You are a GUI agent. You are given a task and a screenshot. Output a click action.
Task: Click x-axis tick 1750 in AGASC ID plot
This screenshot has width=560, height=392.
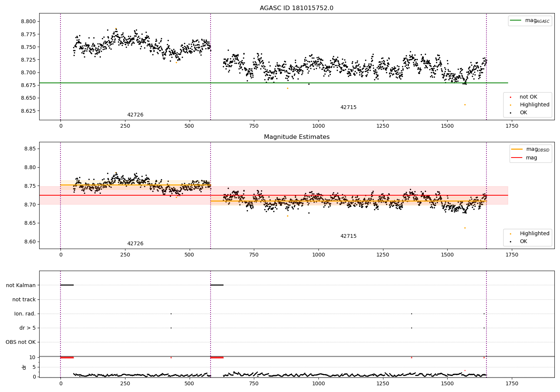point(512,126)
